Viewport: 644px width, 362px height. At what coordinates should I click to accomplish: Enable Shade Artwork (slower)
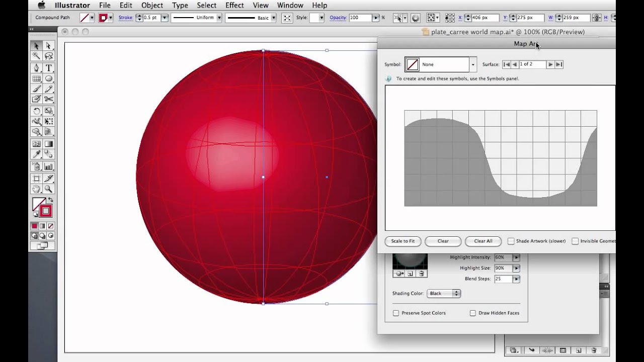(511, 241)
